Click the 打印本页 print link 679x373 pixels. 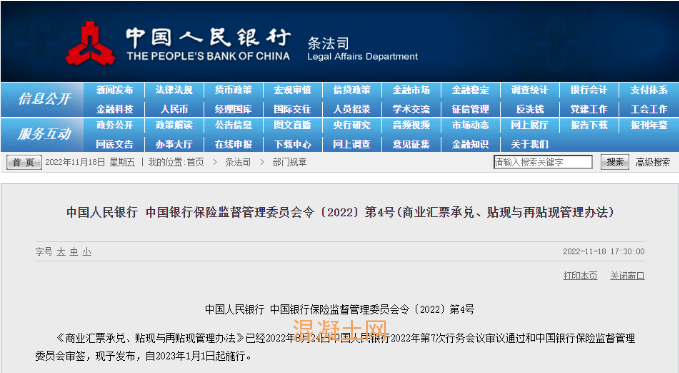[580, 276]
